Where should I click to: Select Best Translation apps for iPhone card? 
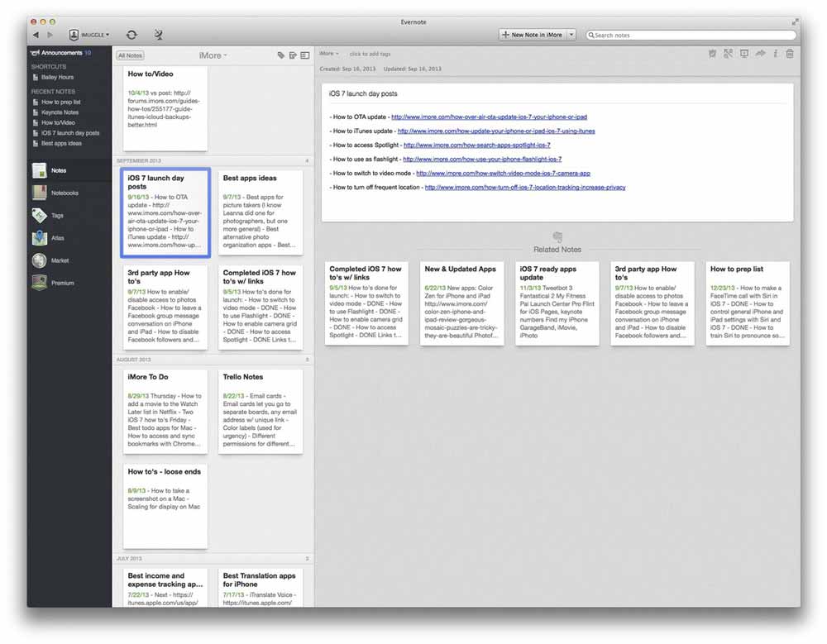point(261,588)
